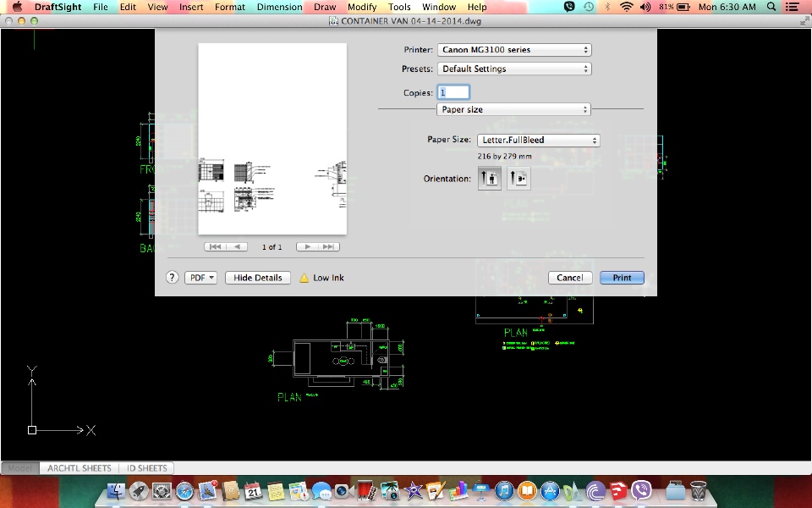Select portrait orientation
This screenshot has height=508, width=812.
tap(490, 179)
